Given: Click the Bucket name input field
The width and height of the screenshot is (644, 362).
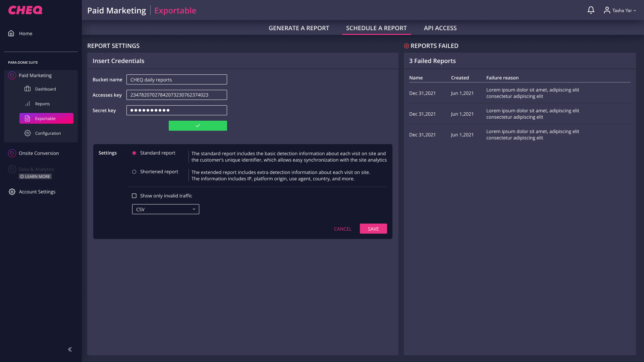Looking at the screenshot, I should click(x=177, y=79).
